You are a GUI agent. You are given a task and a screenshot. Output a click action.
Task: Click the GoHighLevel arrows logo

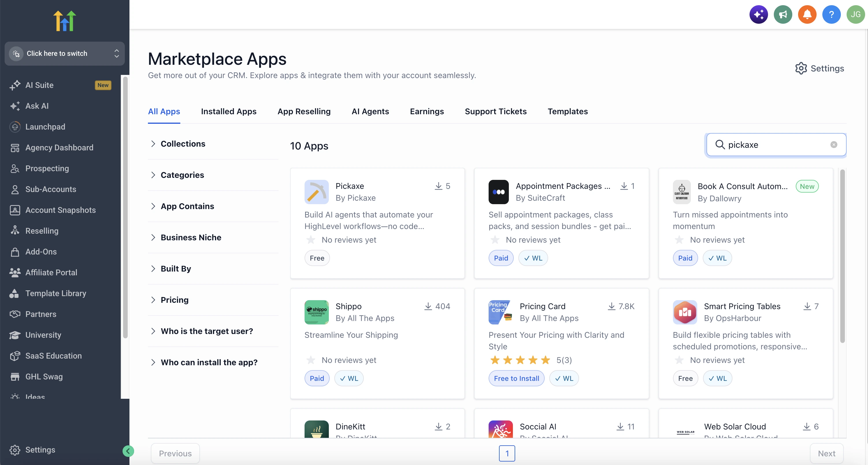click(x=64, y=21)
